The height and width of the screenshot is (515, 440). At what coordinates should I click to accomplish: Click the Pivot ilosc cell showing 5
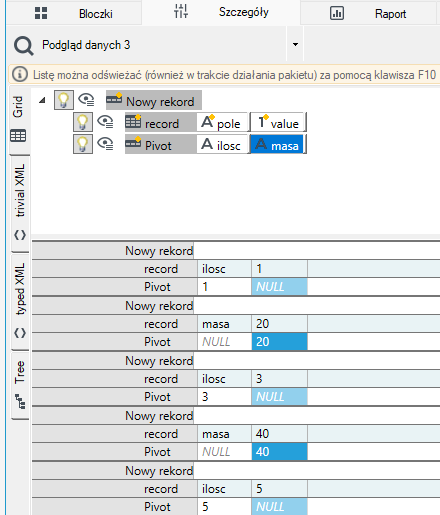(x=224, y=507)
